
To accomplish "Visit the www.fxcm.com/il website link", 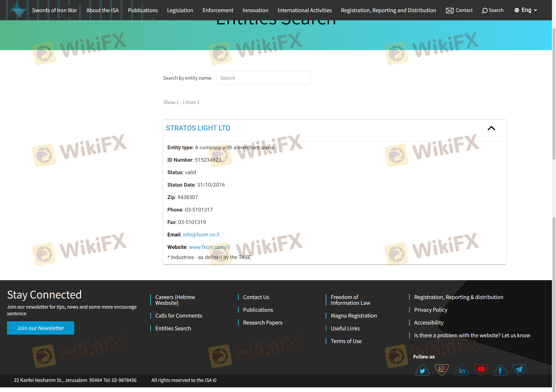I will click(x=209, y=247).
